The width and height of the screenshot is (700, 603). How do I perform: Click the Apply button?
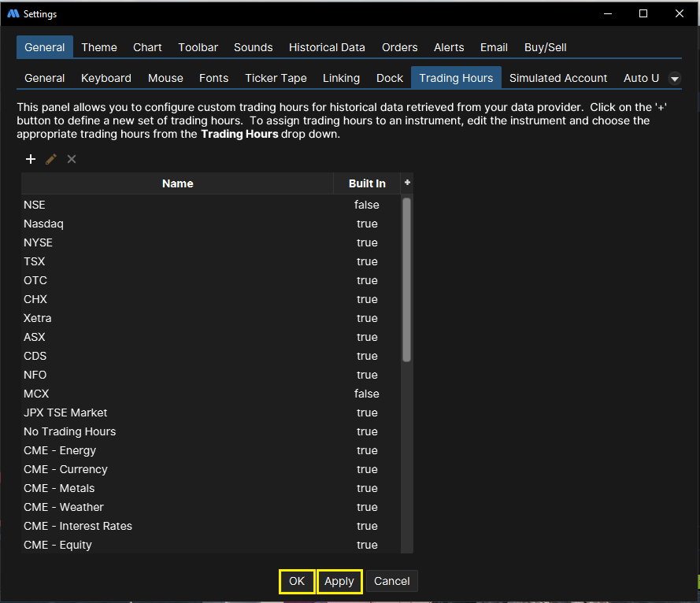click(339, 581)
